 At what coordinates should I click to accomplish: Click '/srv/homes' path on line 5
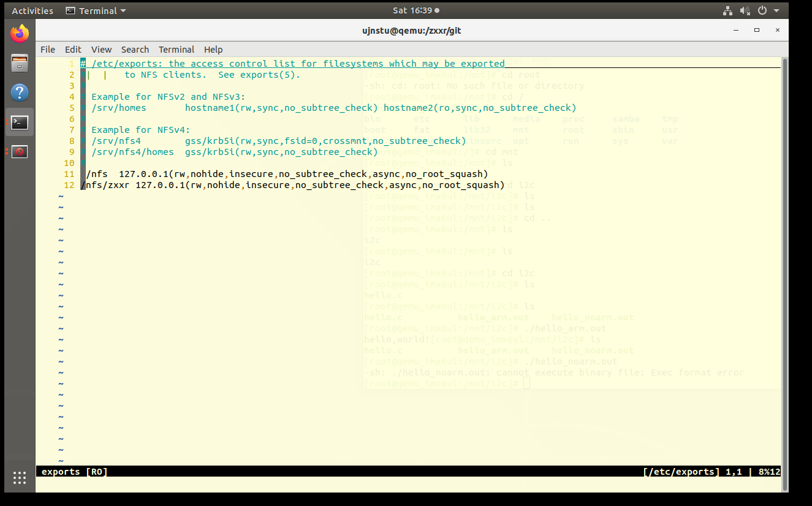point(119,108)
